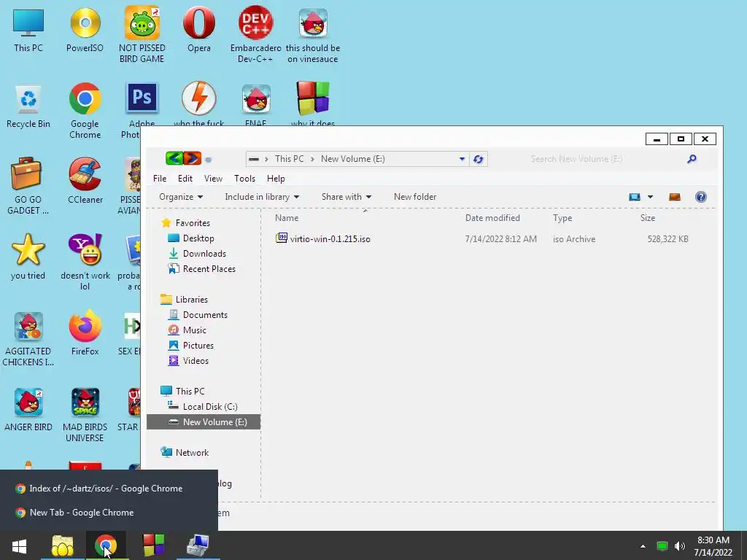
Task: Sort by Size column header
Action: pos(648,217)
